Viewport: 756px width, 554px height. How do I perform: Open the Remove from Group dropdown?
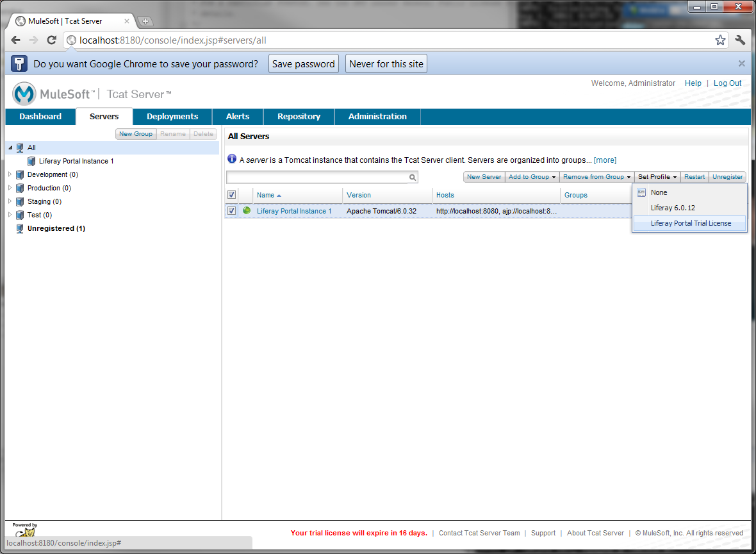click(x=597, y=177)
